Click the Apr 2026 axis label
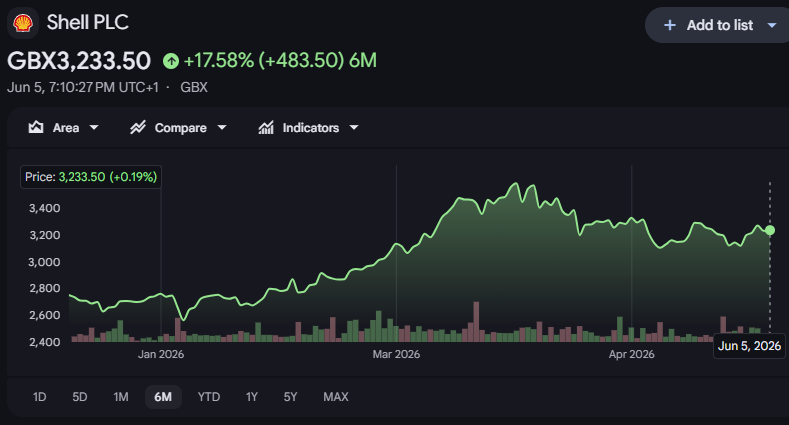The image size is (789, 425). 632,355
